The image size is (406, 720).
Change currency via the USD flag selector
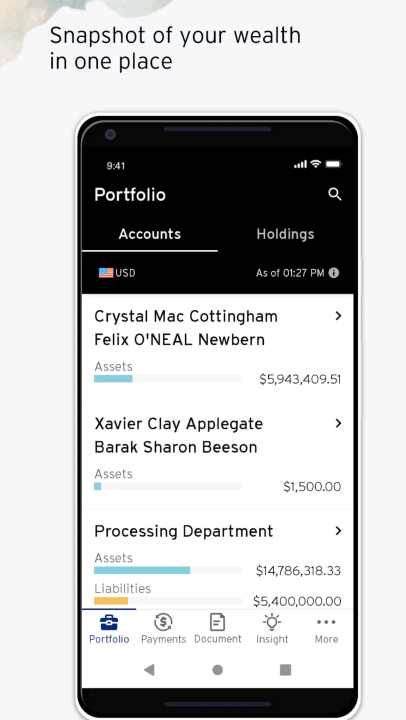pyautogui.click(x=117, y=273)
